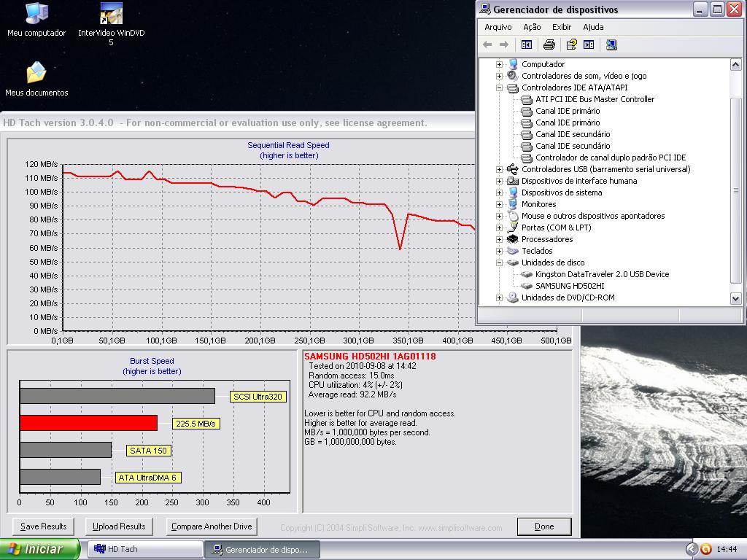Open the Ajuda menu
The width and height of the screenshot is (747, 560).
(x=593, y=27)
